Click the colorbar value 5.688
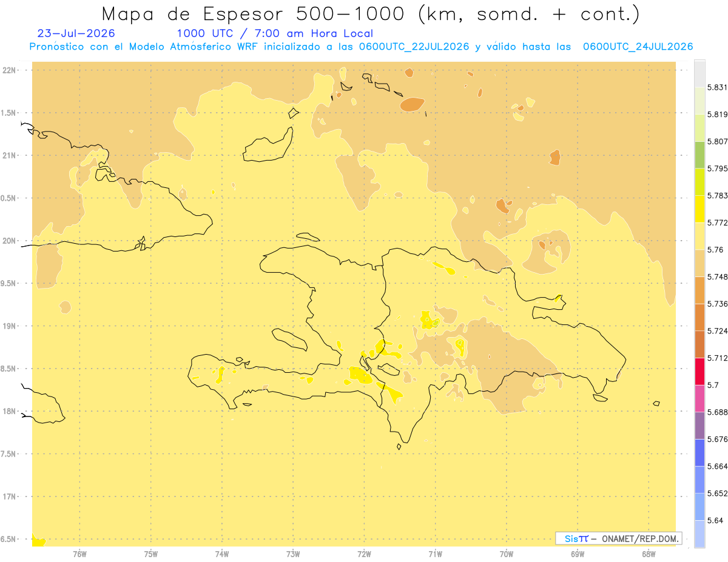 [717, 412]
